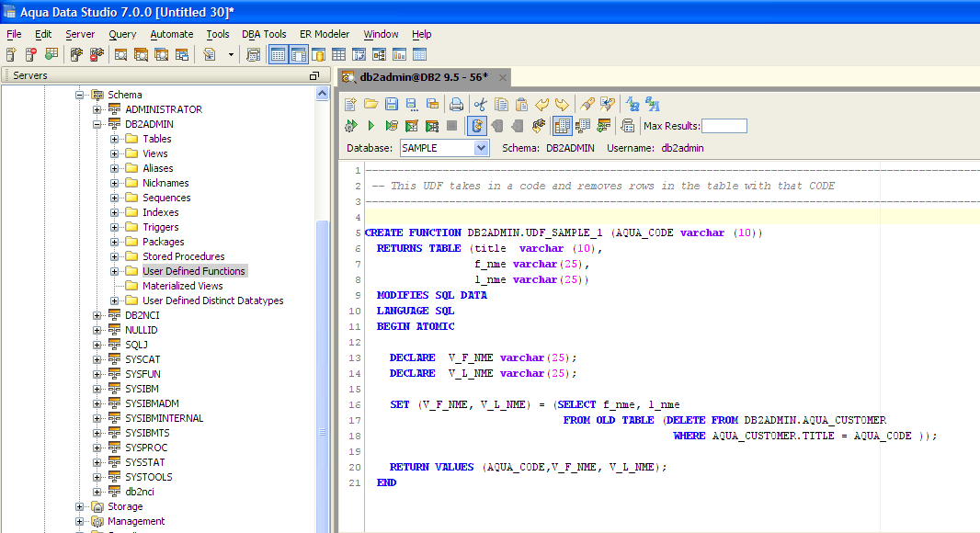This screenshot has width=980, height=533.
Task: Click the Open file folder icon
Action: 370,104
